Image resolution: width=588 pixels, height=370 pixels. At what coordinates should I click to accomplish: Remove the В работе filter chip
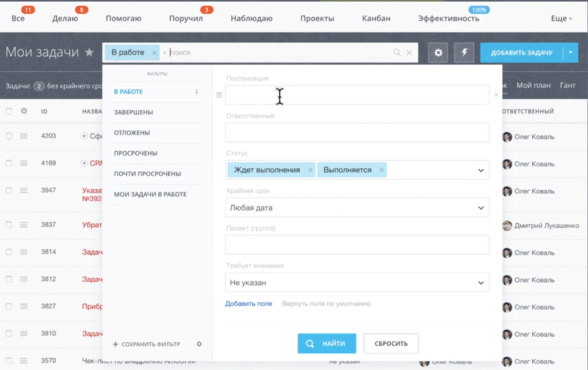(154, 53)
